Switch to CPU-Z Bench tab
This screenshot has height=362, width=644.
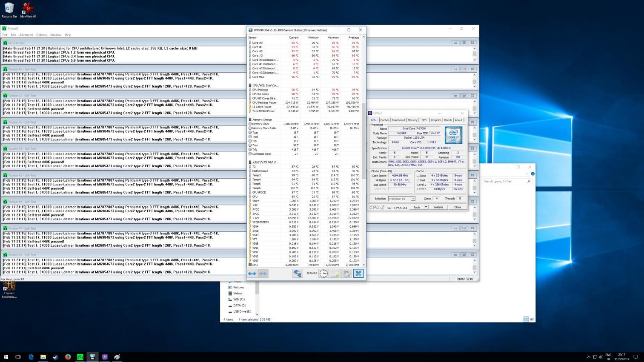coord(448,120)
